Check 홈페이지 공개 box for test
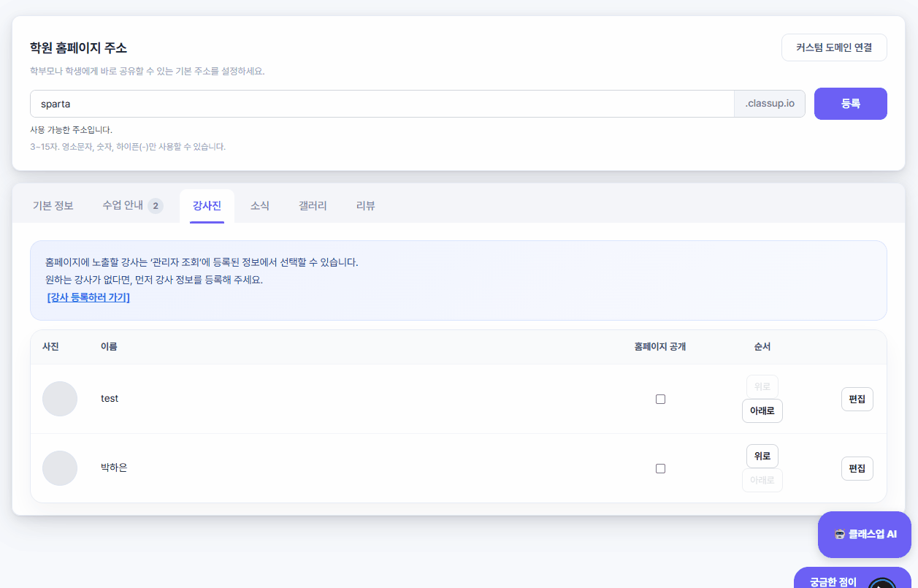The width and height of the screenshot is (918, 588). [x=660, y=399]
